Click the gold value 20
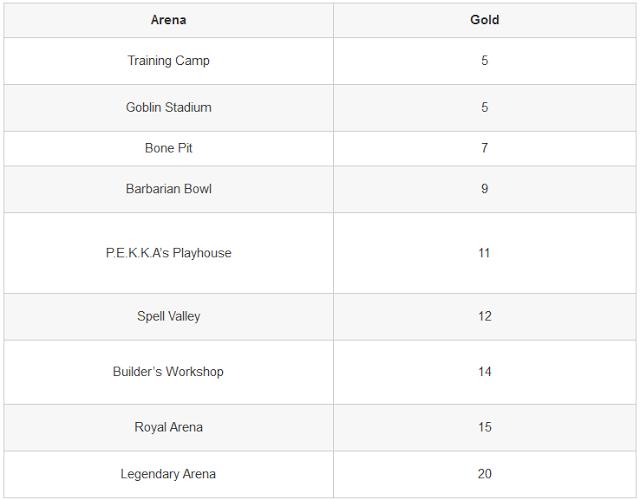The height and width of the screenshot is (500, 640). (x=484, y=474)
